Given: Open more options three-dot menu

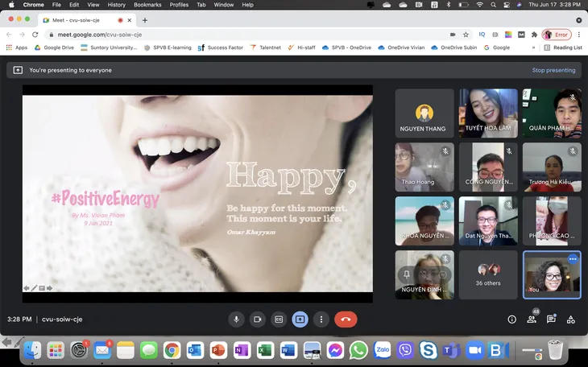Looking at the screenshot, I should pyautogui.click(x=321, y=320).
